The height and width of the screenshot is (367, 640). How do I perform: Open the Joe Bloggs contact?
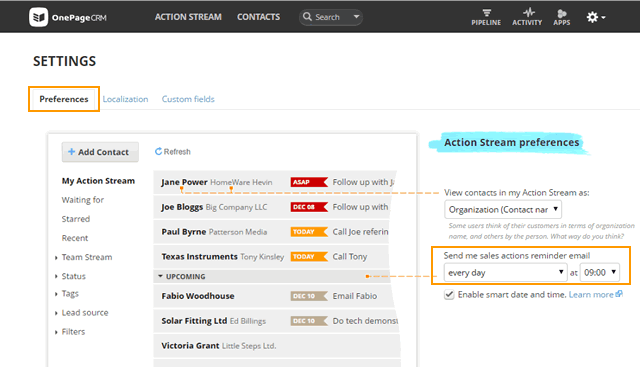point(182,207)
